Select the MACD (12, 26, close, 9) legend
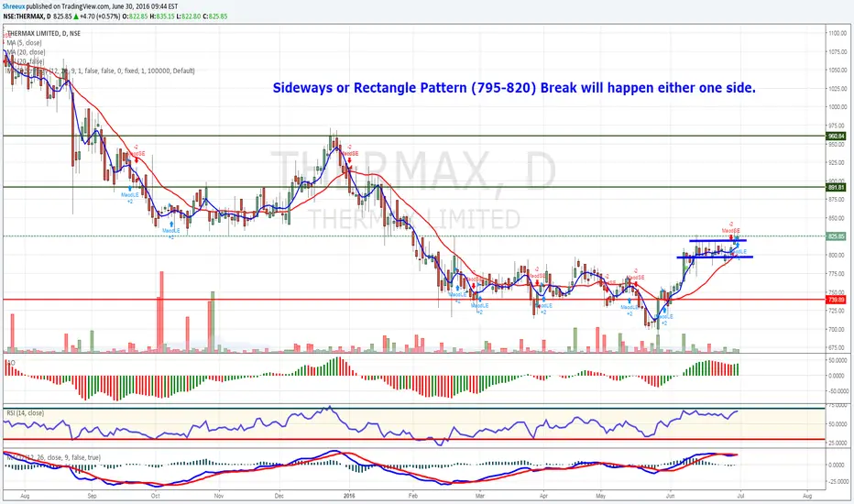This screenshot has height=504, width=854. click(53, 457)
